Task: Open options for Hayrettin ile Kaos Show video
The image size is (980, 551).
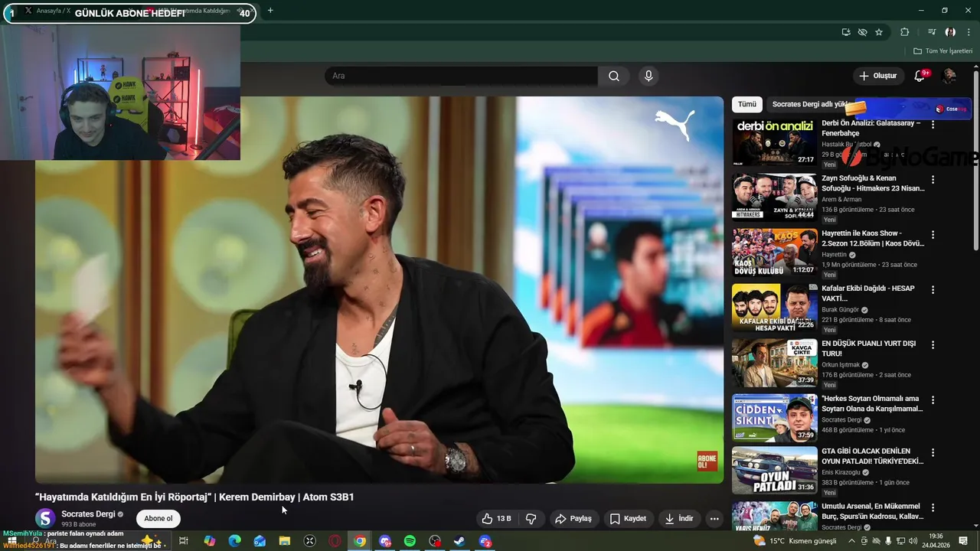Action: click(933, 235)
